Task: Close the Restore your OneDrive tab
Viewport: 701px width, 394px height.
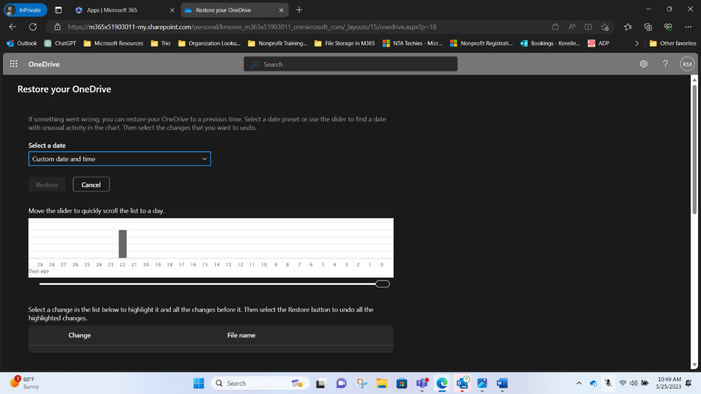Action: pos(281,10)
